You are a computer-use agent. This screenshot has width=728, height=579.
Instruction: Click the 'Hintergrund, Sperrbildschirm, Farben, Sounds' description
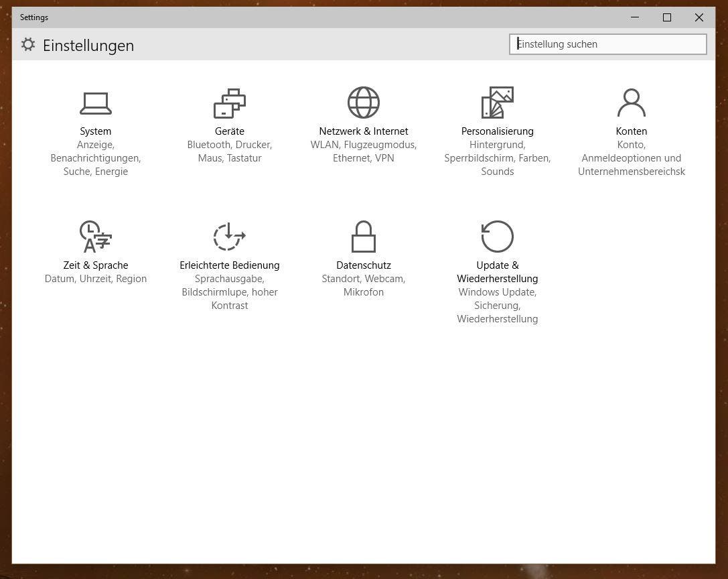497,158
